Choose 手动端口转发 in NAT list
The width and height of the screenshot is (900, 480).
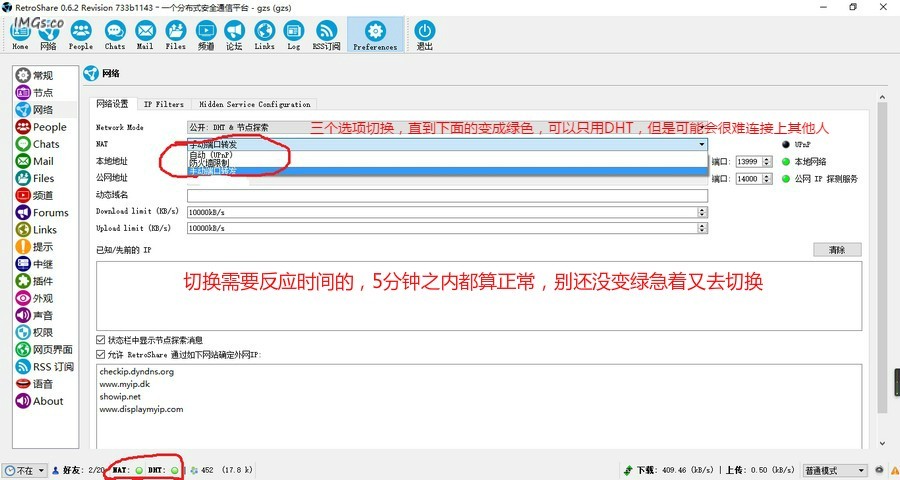click(x=447, y=171)
